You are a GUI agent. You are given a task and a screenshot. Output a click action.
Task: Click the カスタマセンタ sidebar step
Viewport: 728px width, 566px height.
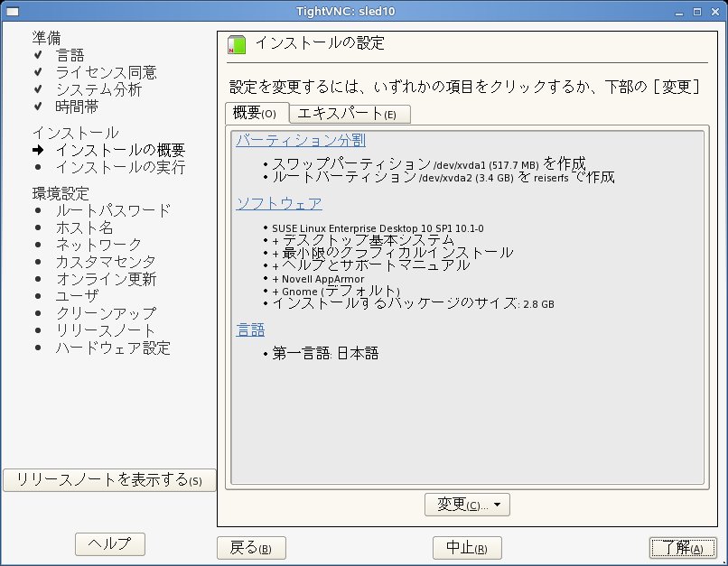pyautogui.click(x=106, y=262)
